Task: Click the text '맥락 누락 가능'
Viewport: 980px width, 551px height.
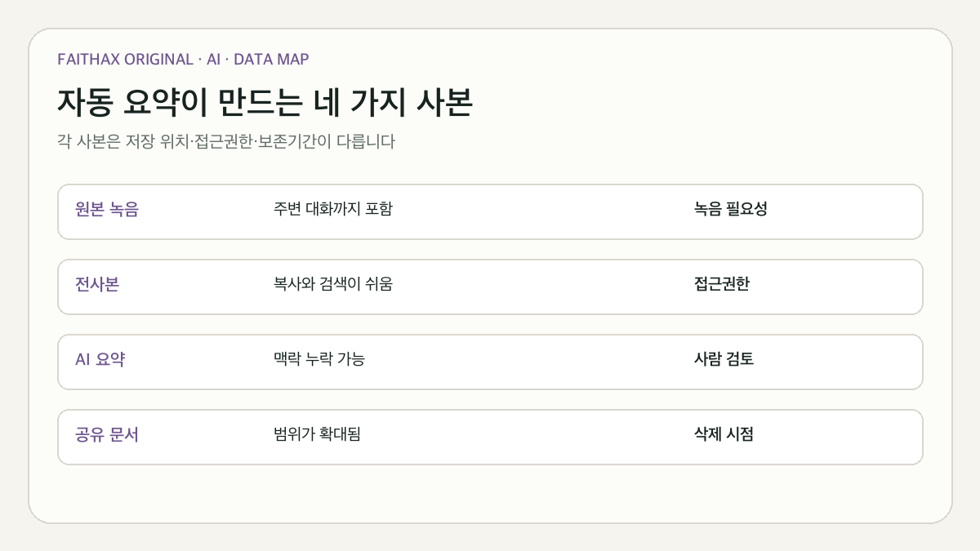Action: coord(319,359)
